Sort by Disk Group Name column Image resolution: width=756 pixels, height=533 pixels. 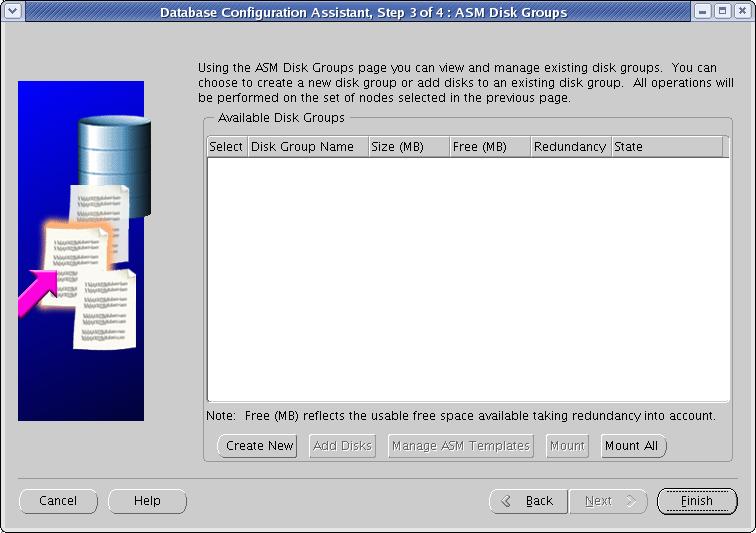coord(307,147)
